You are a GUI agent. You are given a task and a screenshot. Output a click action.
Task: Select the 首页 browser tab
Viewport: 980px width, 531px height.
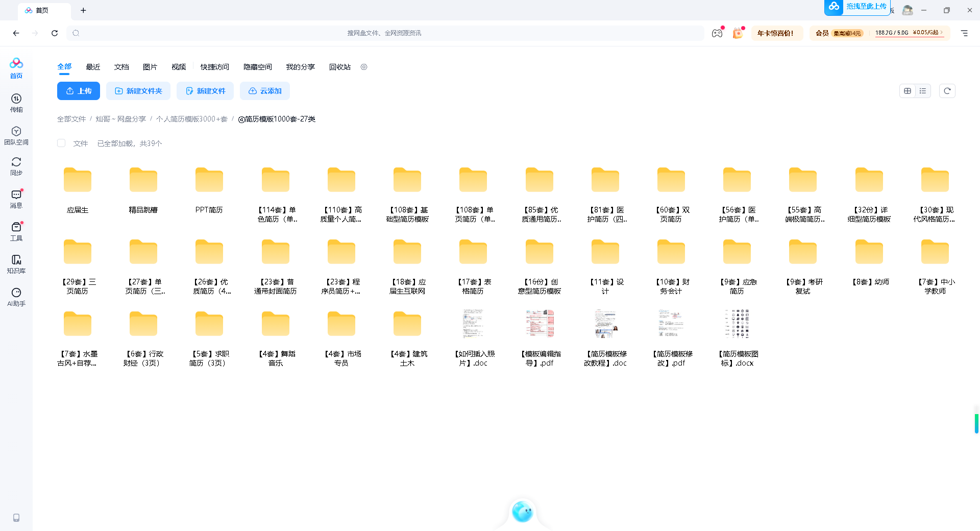tap(44, 10)
